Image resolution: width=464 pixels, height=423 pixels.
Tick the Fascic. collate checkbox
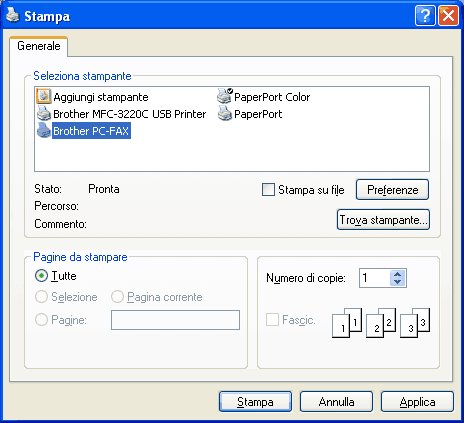point(272,320)
